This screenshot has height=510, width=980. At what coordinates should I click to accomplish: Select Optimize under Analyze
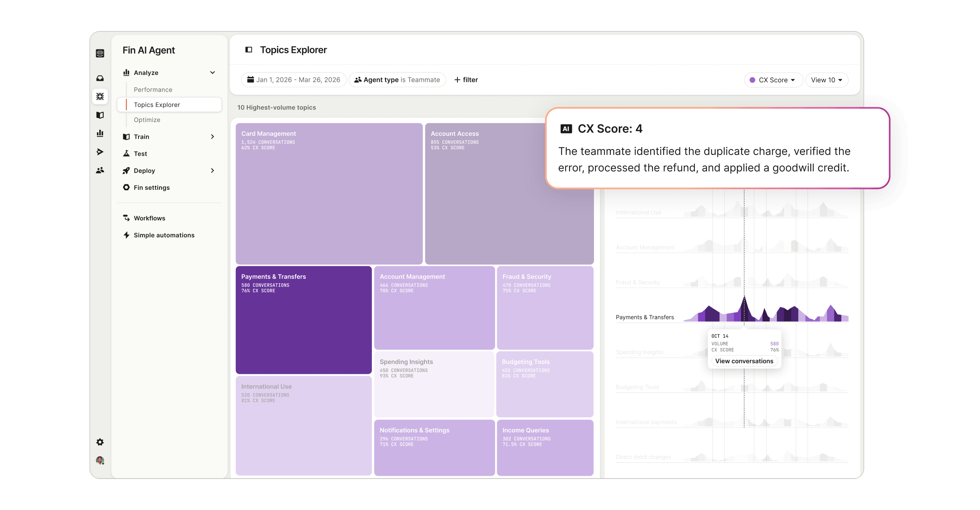click(x=147, y=120)
